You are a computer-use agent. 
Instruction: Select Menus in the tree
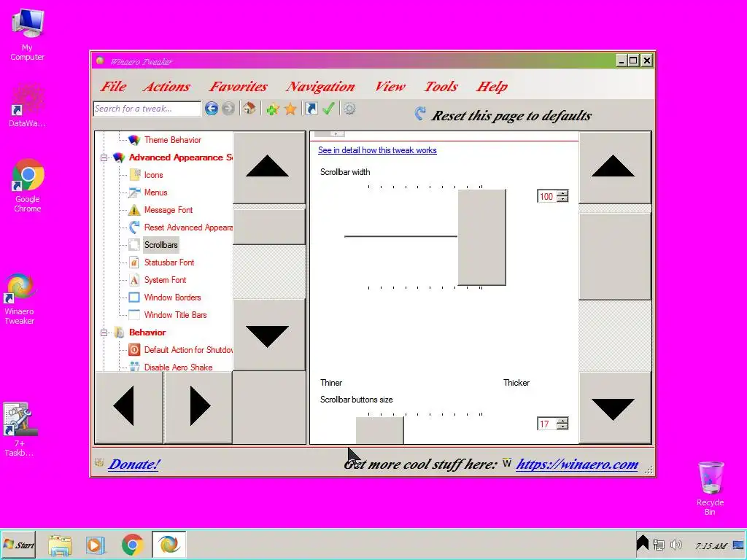[x=156, y=192]
